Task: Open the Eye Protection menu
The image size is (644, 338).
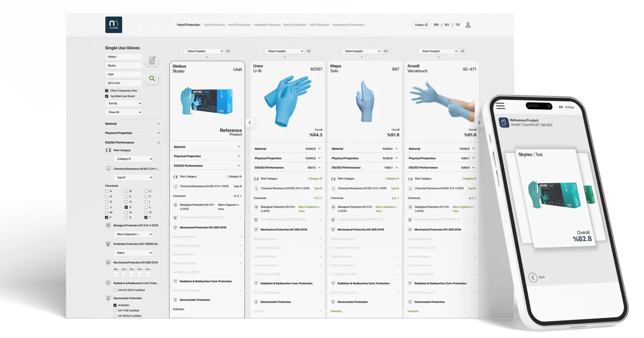Action: [x=215, y=25]
